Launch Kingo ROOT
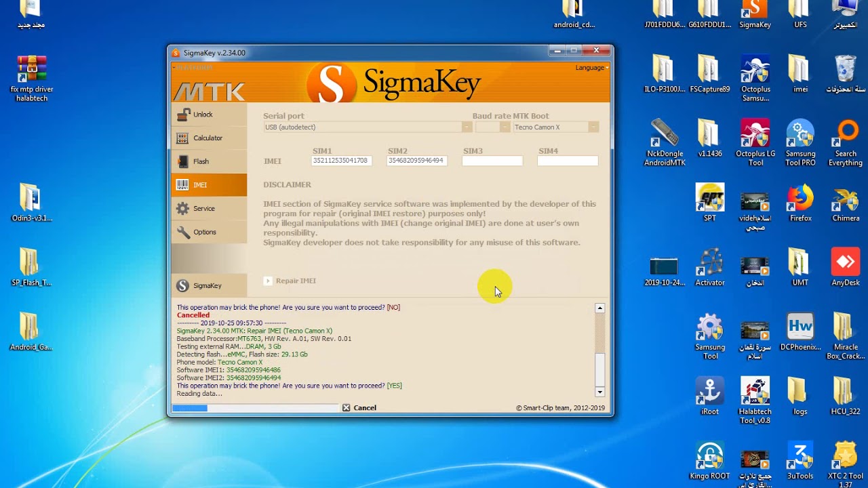868x488 pixels. click(x=709, y=460)
